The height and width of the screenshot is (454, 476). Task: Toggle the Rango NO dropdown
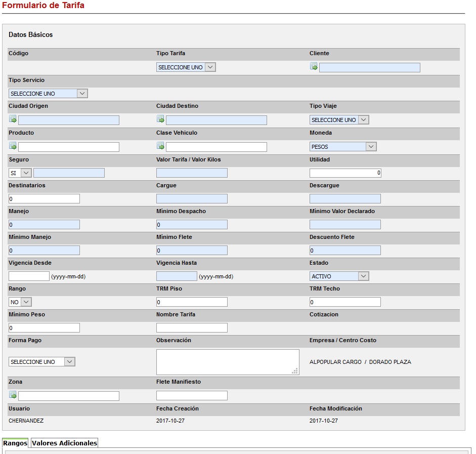pyautogui.click(x=20, y=302)
